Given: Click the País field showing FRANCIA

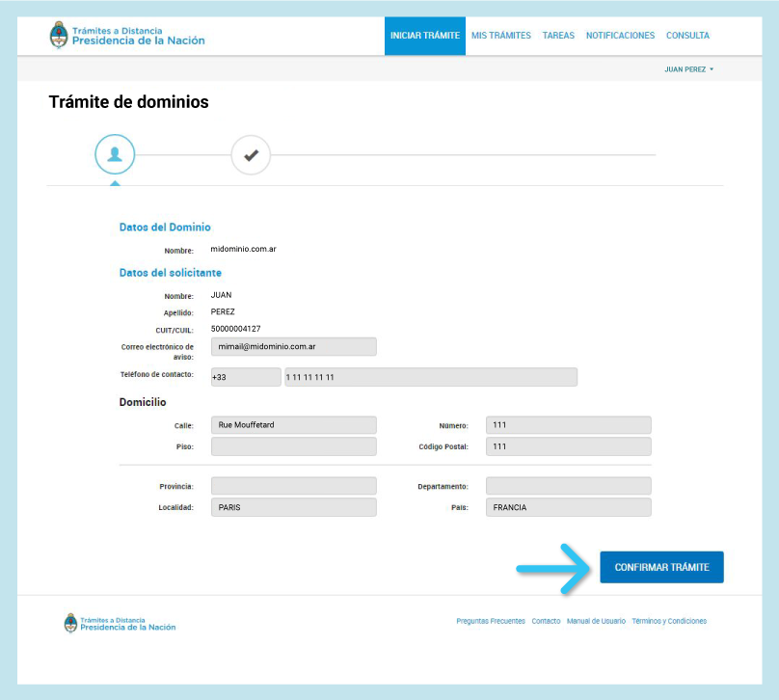Looking at the screenshot, I should (x=568, y=508).
